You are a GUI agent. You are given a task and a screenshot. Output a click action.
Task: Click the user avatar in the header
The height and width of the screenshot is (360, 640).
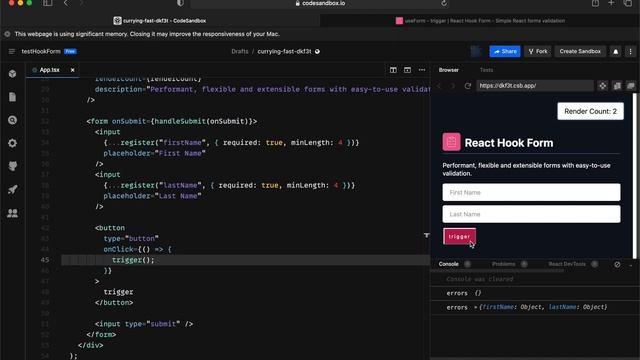(x=476, y=51)
